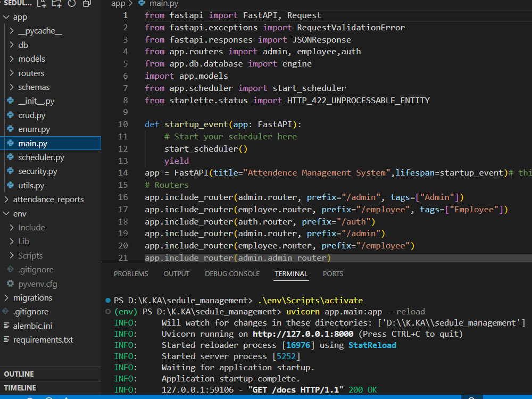Expand the schemas folder
The image size is (532, 399).
pos(12,87)
